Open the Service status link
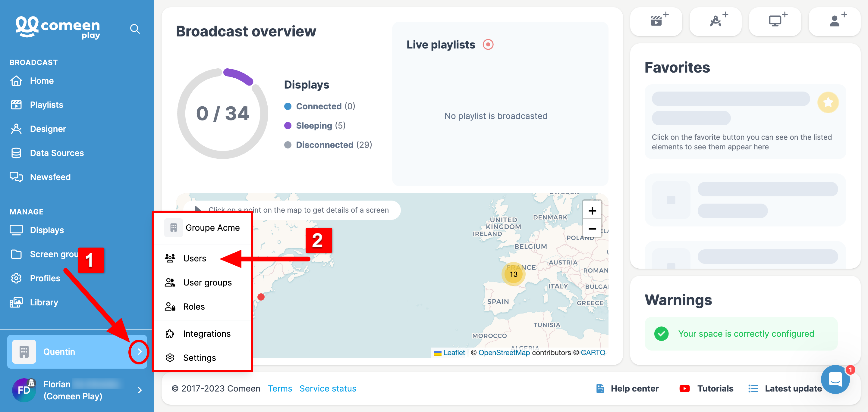The image size is (868, 412). (x=328, y=389)
